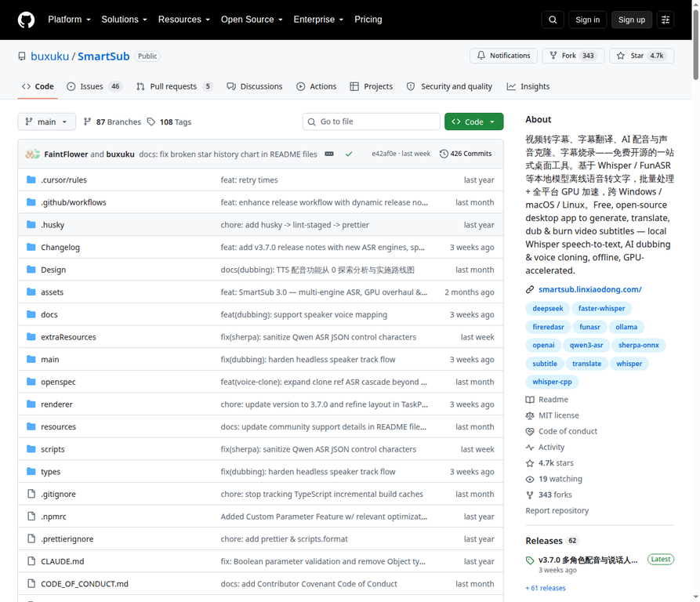This screenshot has width=700, height=602.
Task: Open the buxuku owner profile link
Action: click(49, 56)
